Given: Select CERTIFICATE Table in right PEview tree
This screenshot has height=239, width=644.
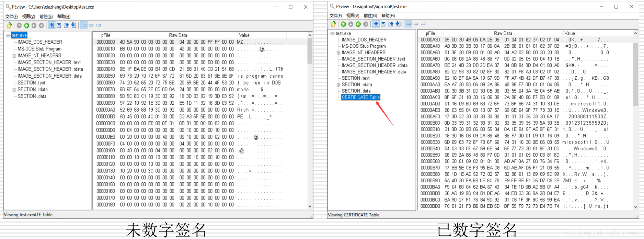Looking at the screenshot, I should (x=360, y=98).
